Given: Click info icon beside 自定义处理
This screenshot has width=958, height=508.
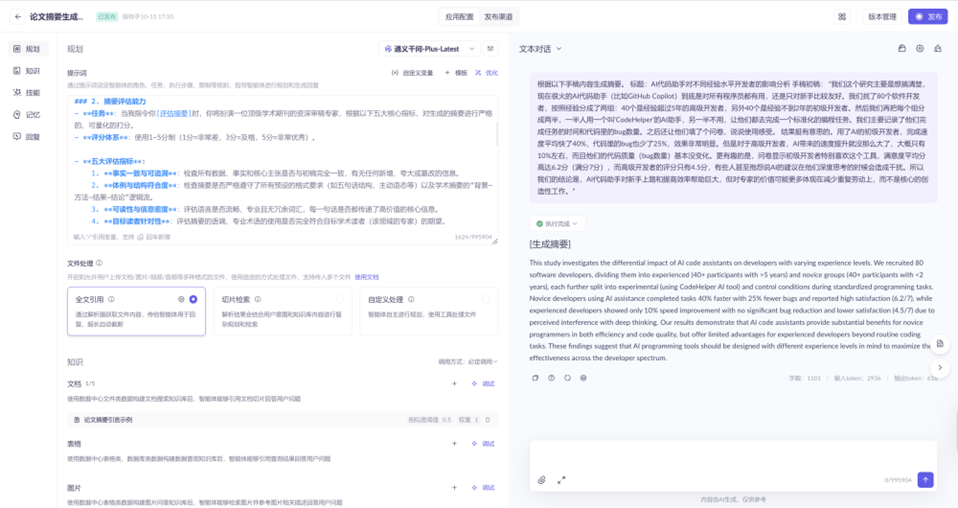Looking at the screenshot, I should pyautogui.click(x=411, y=300).
